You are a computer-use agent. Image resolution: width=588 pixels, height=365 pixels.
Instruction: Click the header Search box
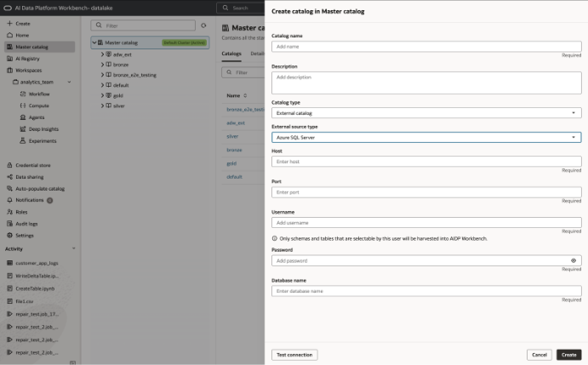[x=240, y=8]
